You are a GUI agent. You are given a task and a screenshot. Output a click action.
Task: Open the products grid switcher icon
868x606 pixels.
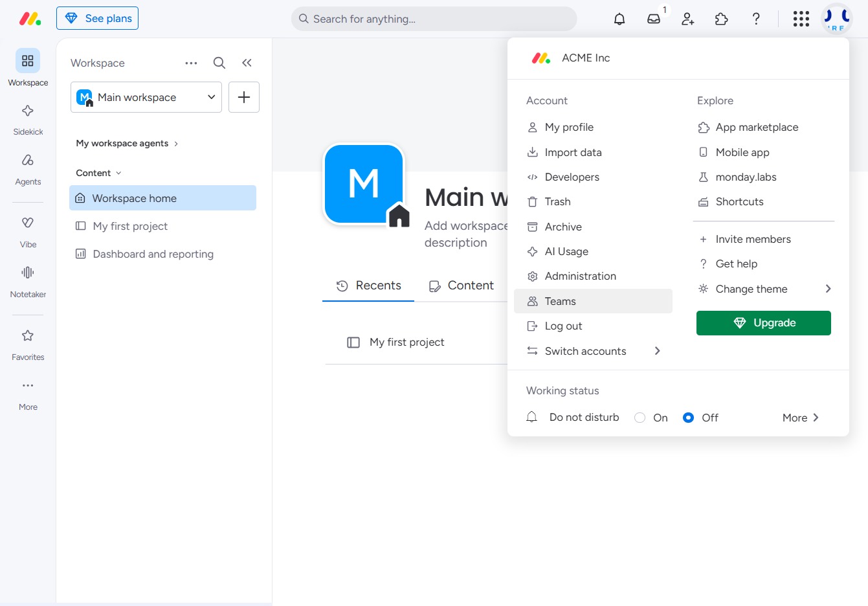801,19
